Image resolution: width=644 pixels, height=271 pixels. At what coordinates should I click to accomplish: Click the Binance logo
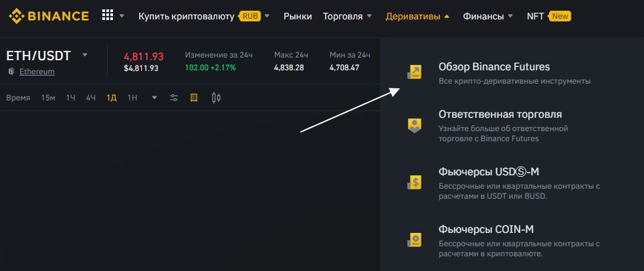coord(48,16)
